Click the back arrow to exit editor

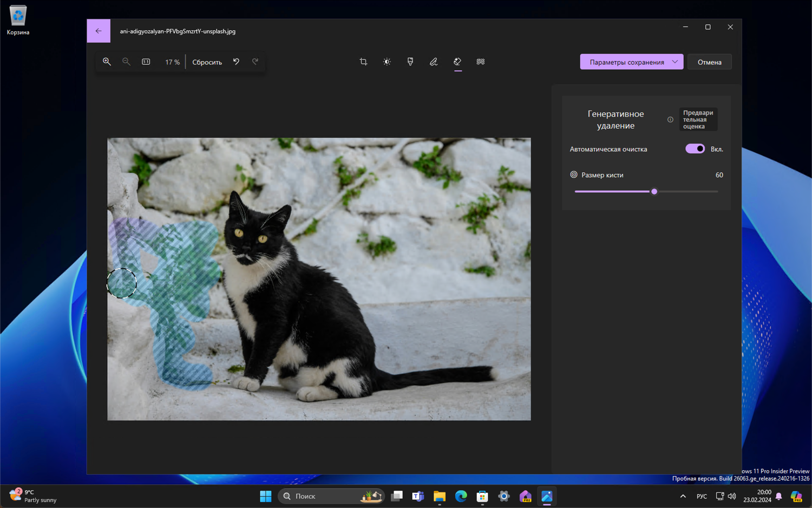pos(99,31)
